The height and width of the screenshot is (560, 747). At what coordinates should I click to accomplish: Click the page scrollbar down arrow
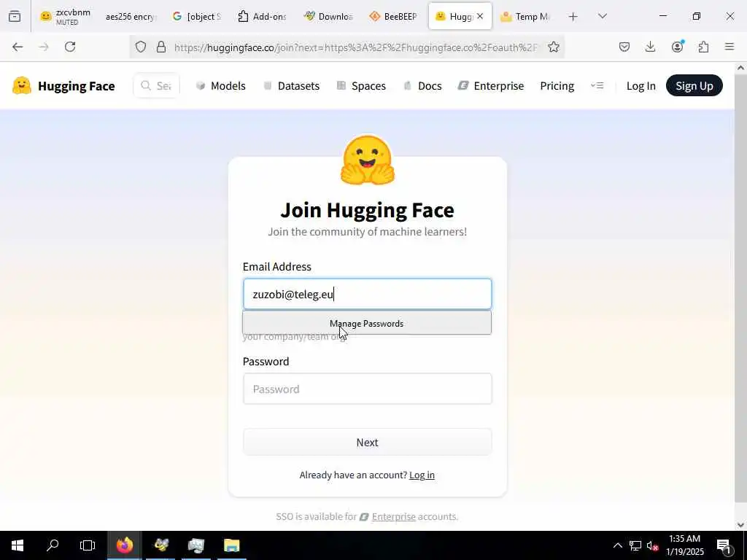pos(740,525)
